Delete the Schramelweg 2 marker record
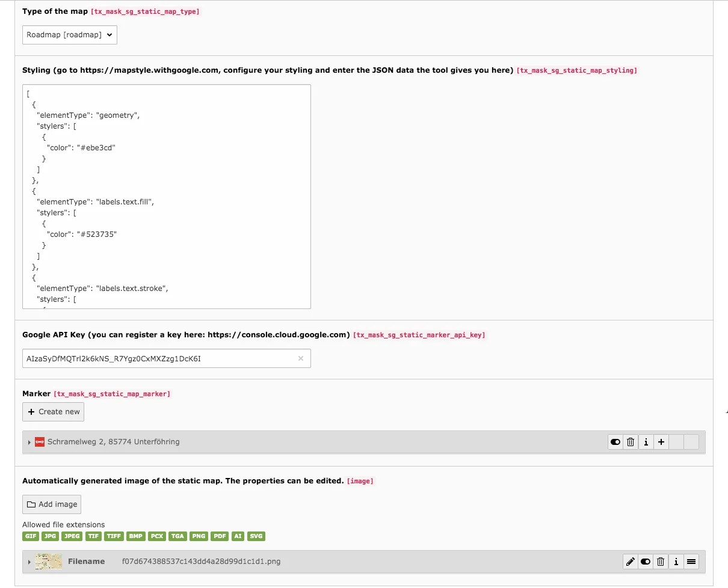The width and height of the screenshot is (728, 588). point(631,442)
